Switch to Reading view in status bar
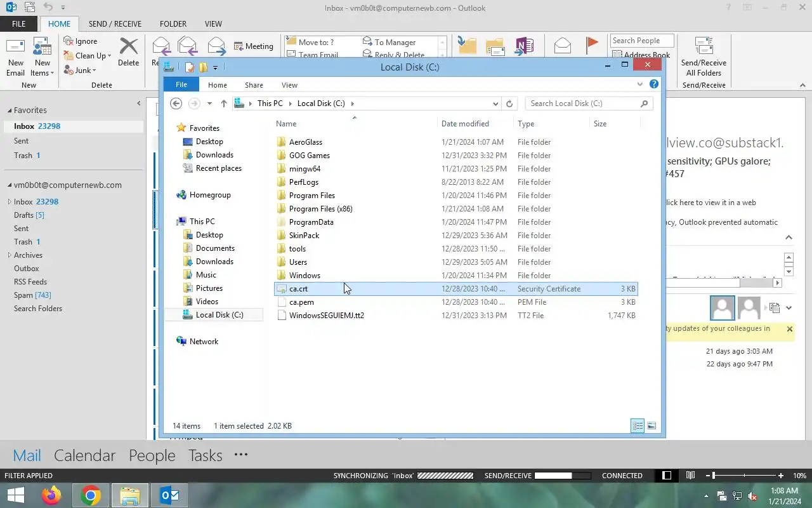The height and width of the screenshot is (508, 812). [x=691, y=476]
